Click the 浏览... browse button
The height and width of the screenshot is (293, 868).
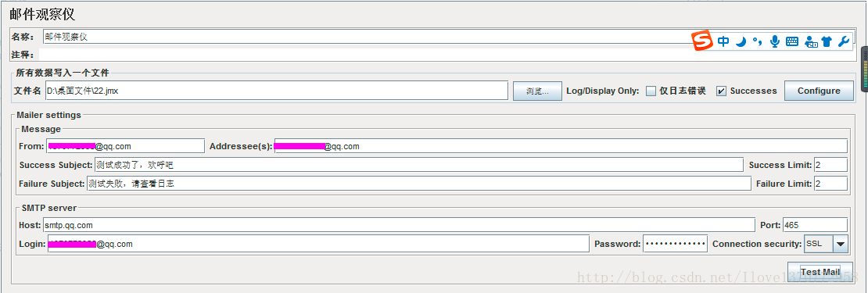click(537, 91)
